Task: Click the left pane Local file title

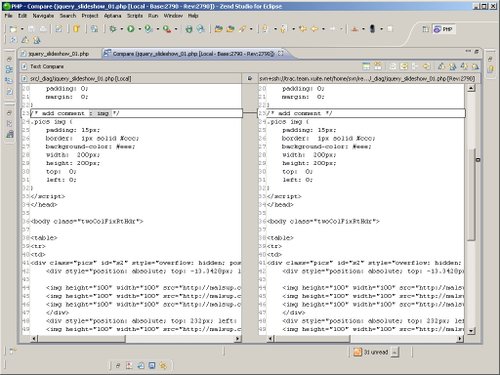Action: tap(81, 78)
